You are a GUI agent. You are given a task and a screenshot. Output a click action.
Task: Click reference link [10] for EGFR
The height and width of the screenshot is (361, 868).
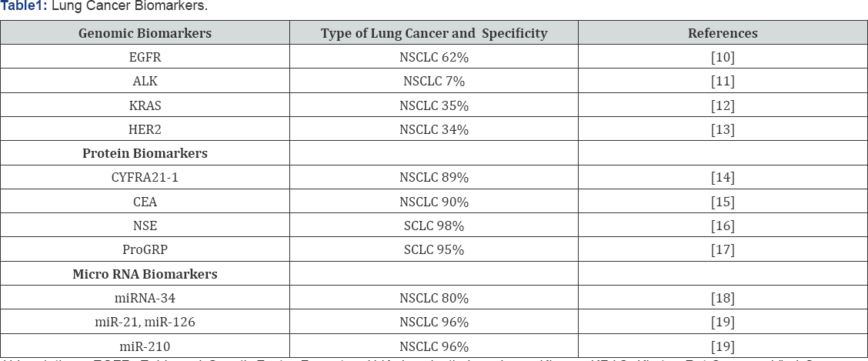coord(723,57)
